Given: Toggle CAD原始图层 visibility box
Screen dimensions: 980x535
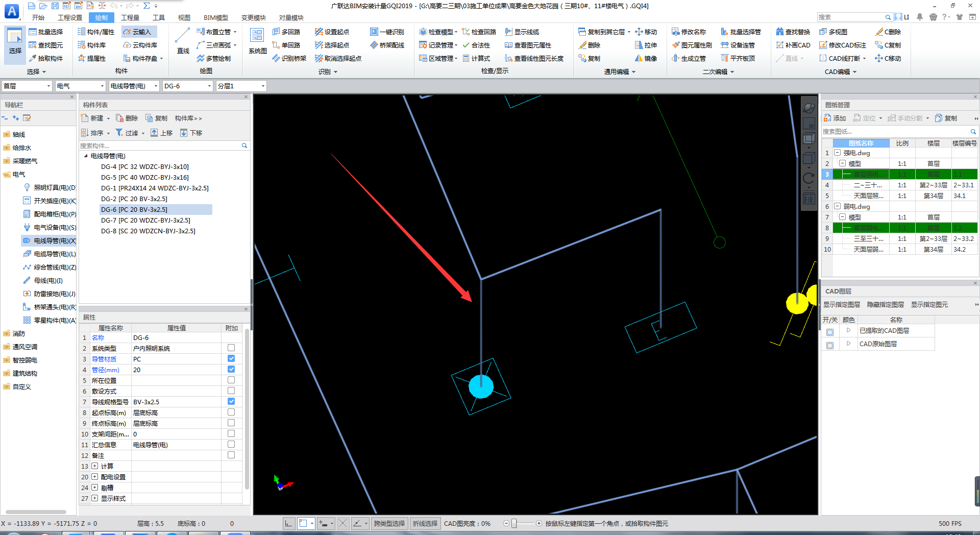Looking at the screenshot, I should (830, 346).
